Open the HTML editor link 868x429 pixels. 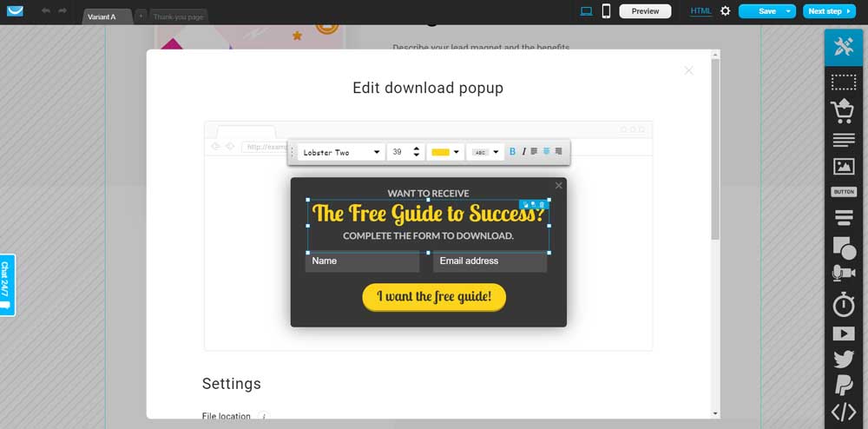pyautogui.click(x=700, y=11)
